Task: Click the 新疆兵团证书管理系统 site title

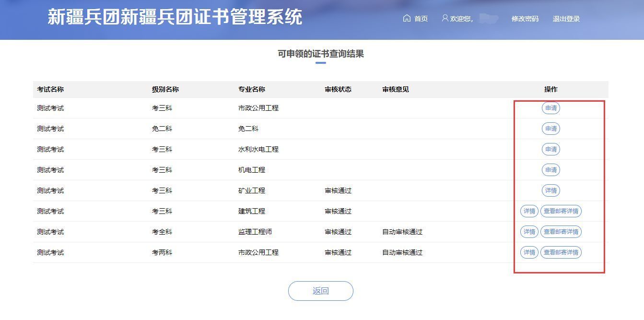Action: pyautogui.click(x=175, y=17)
